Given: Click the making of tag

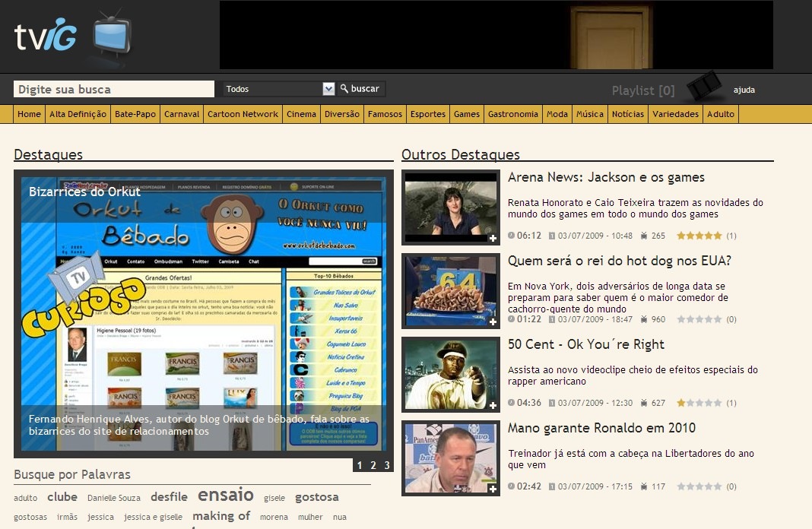Looking at the screenshot, I should 221,516.
